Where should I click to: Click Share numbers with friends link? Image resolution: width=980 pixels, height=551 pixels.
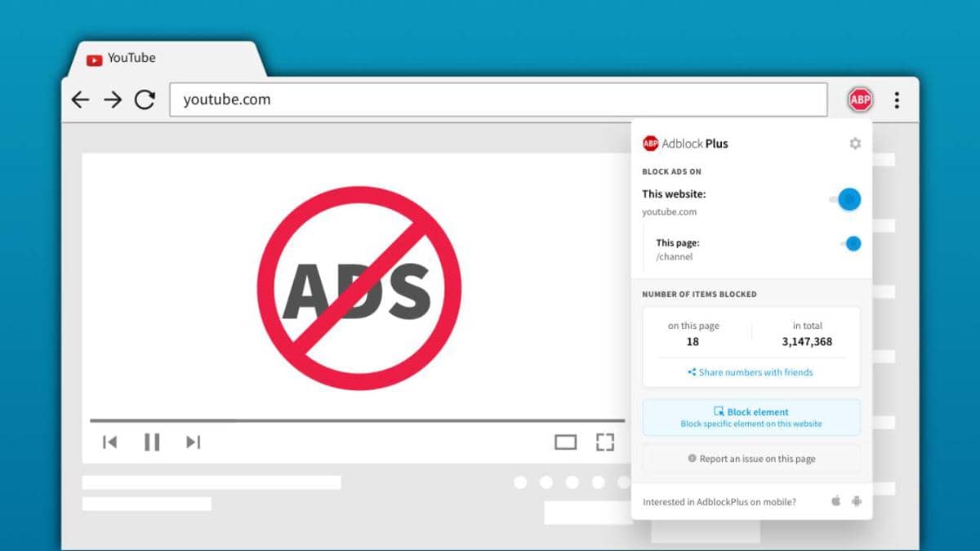tap(751, 372)
